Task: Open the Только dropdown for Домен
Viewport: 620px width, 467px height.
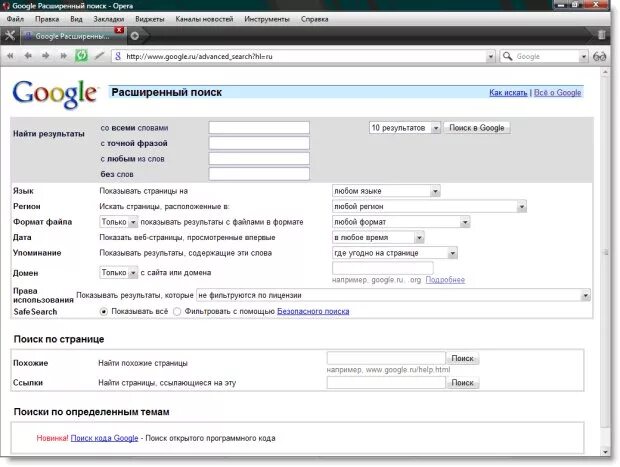Action: (119, 272)
